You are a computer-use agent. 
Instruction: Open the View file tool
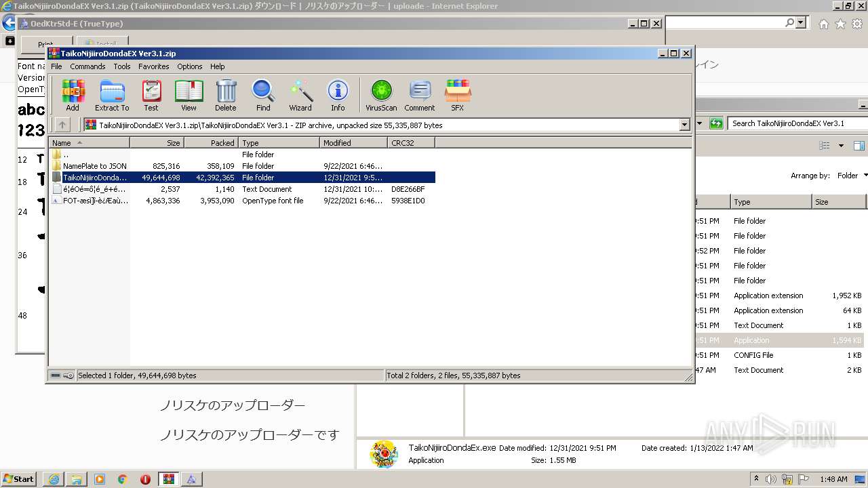[x=189, y=95]
